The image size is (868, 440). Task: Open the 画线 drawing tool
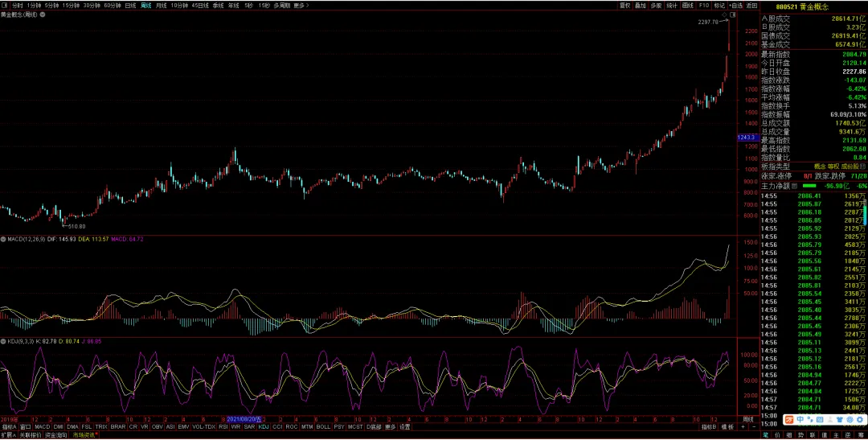pos(688,6)
